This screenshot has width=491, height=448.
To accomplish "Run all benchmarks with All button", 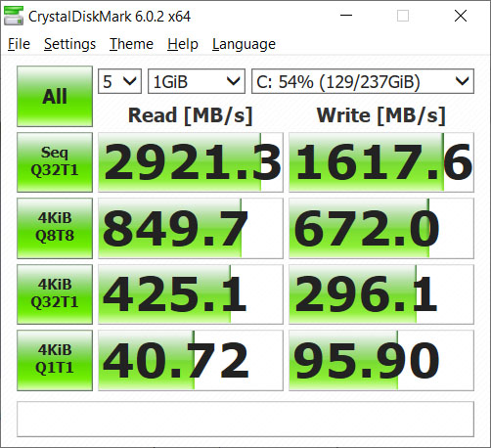I will (55, 96).
